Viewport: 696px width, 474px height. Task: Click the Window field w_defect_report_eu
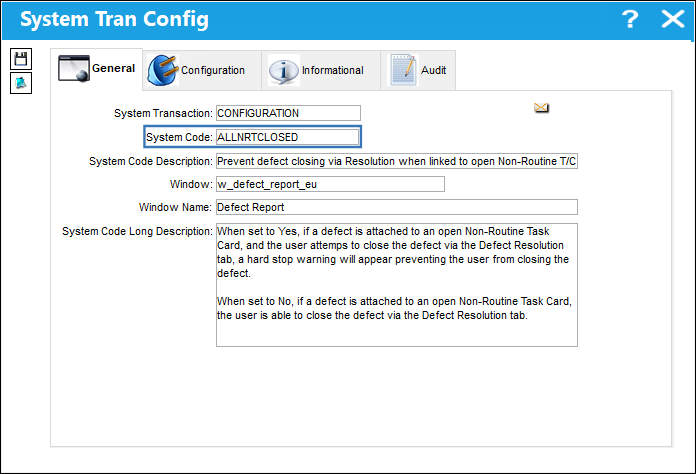pyautogui.click(x=330, y=184)
